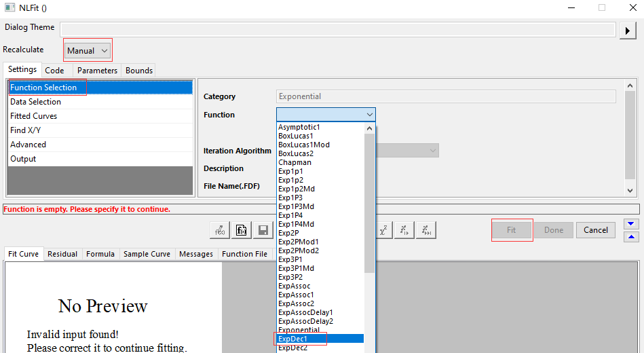The width and height of the screenshot is (644, 353).
Task: Open the Recalculate Manual dropdown
Action: pyautogui.click(x=88, y=50)
